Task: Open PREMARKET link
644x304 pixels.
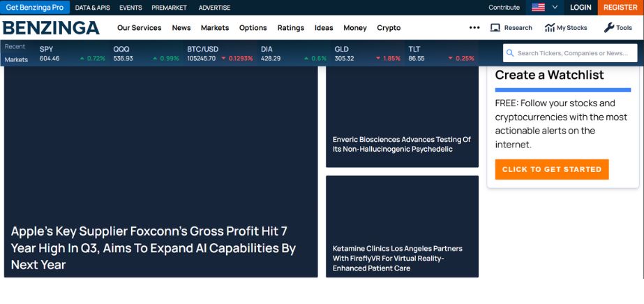Action: [x=170, y=8]
